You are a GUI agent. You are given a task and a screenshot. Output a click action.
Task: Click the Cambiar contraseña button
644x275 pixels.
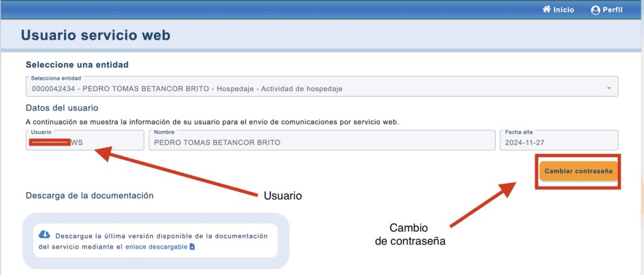click(578, 171)
